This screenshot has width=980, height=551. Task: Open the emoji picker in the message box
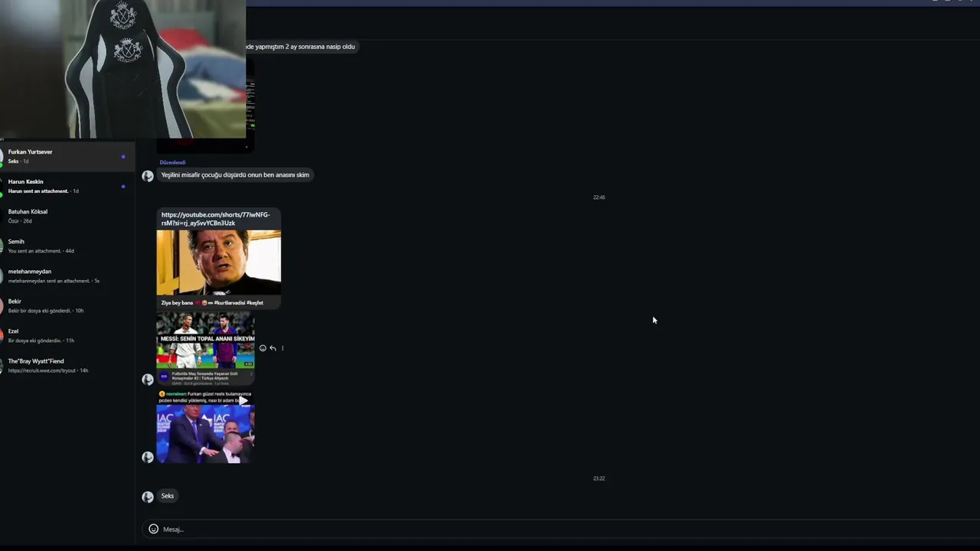pos(153,529)
